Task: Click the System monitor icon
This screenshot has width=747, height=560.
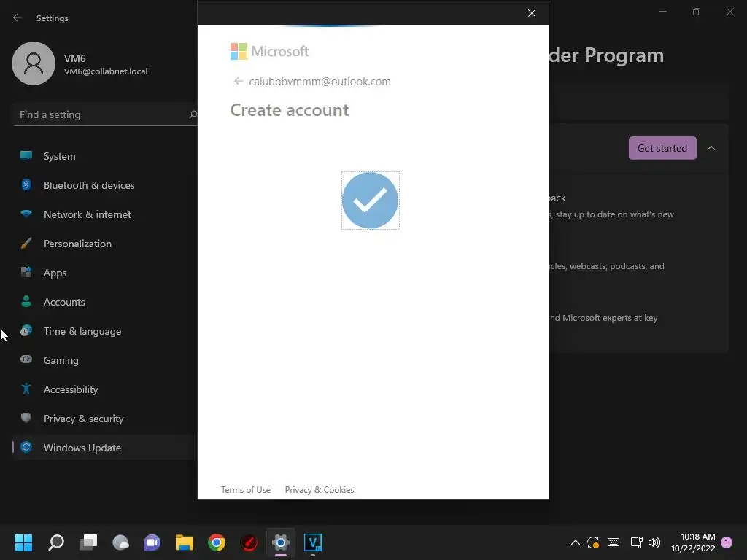Action: click(26, 155)
